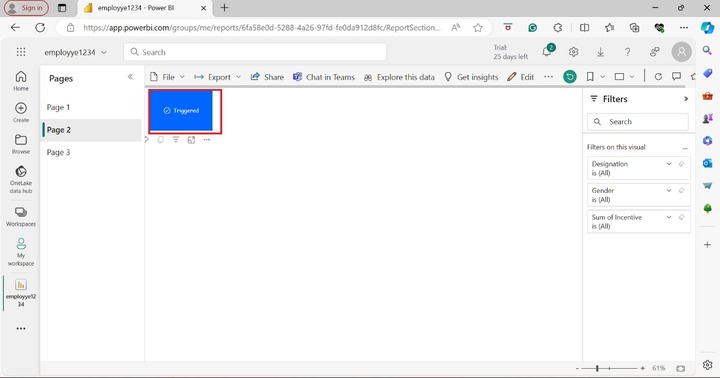Open toolbar overflow dots next to Edit

coord(548,77)
